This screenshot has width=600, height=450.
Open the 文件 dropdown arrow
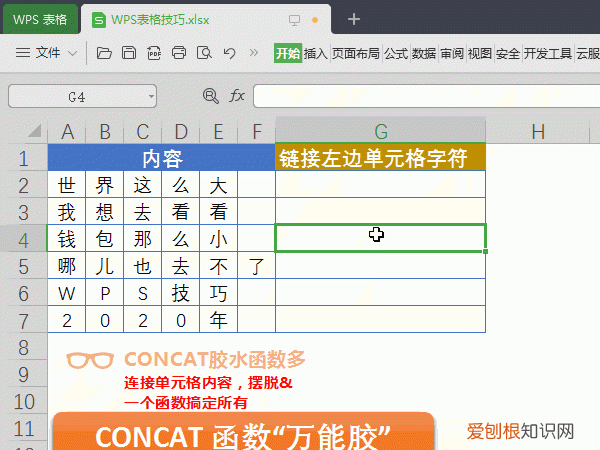(72, 53)
